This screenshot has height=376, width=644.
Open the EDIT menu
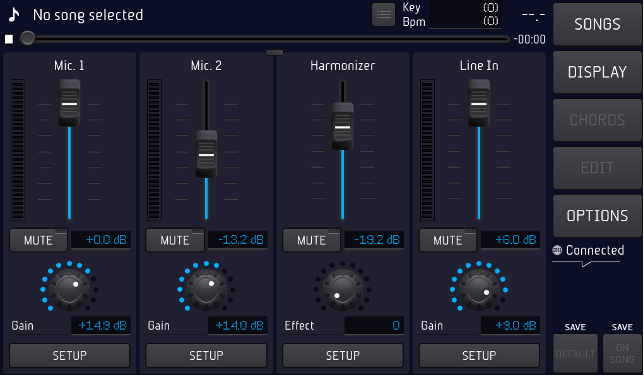point(597,168)
